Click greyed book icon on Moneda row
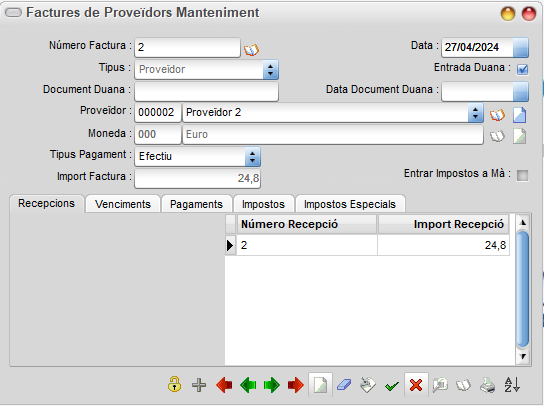The height and width of the screenshot is (406, 544). coord(497,136)
